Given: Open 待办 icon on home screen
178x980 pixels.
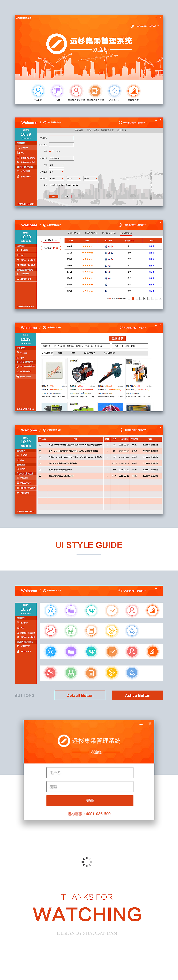Looking at the screenshot, I should [57, 91].
